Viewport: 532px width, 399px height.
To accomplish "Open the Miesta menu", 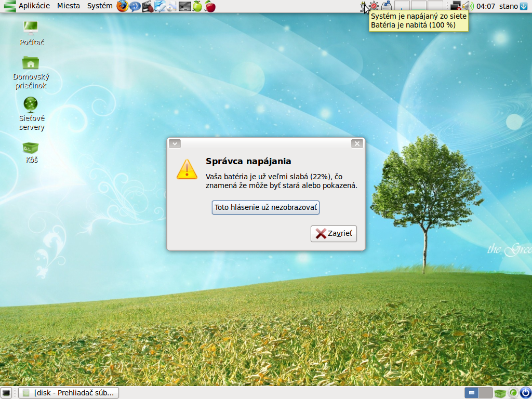I will pos(69,6).
